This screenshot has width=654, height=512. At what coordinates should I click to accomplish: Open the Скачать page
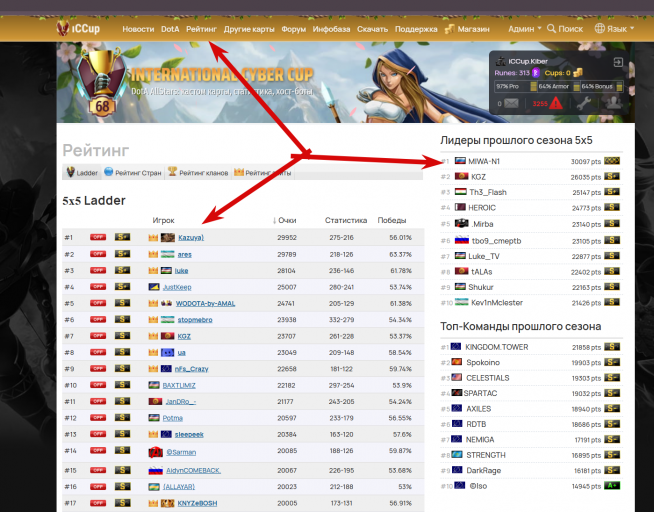(372, 29)
